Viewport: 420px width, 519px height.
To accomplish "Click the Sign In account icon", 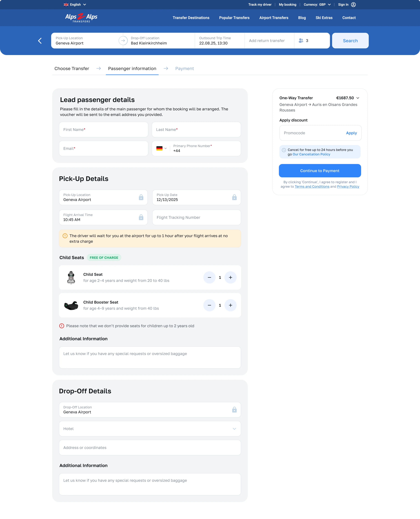I will (x=353, y=4).
